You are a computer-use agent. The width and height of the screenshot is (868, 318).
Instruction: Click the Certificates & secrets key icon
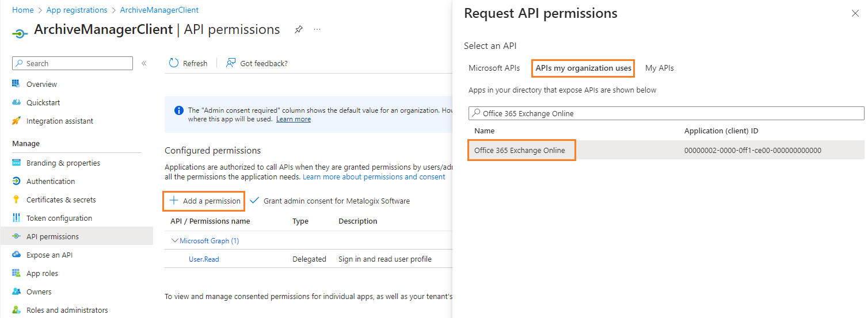coord(16,200)
